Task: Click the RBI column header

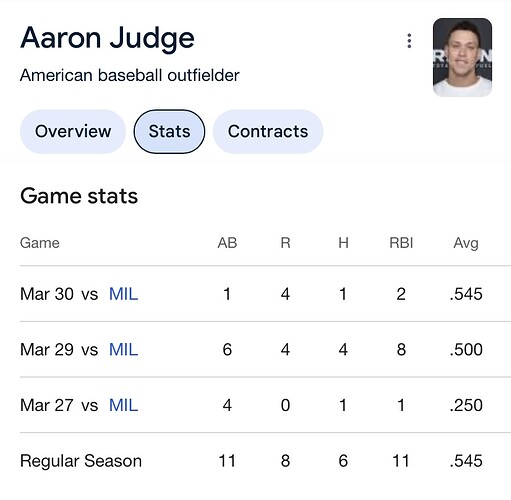Action: pyautogui.click(x=401, y=243)
